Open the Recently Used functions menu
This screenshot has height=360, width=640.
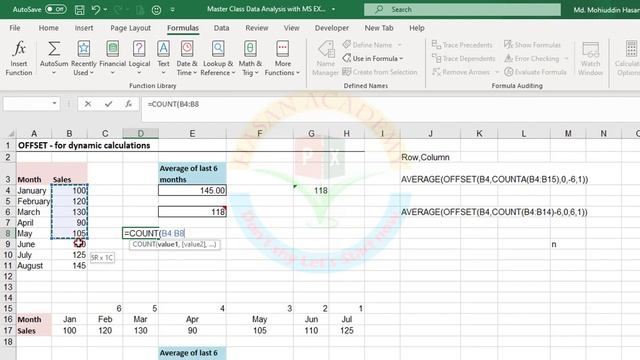click(84, 58)
